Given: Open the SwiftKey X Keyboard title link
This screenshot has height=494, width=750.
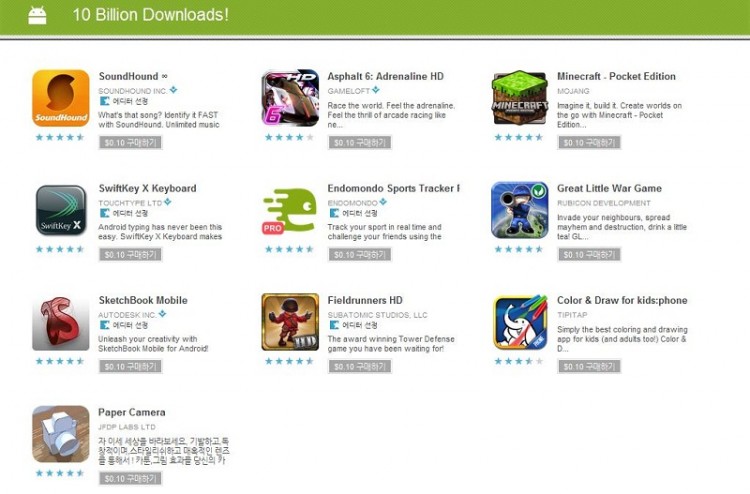Looking at the screenshot, I should [147, 188].
